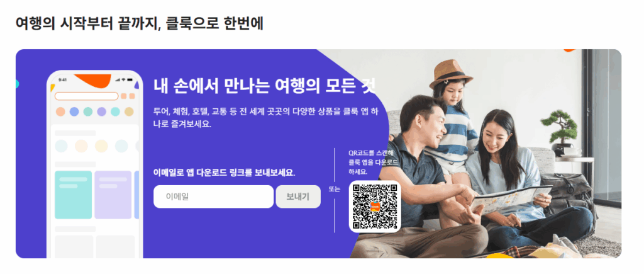This screenshot has width=644, height=274.
Task: Click the 이메일 input field
Action: click(x=213, y=197)
